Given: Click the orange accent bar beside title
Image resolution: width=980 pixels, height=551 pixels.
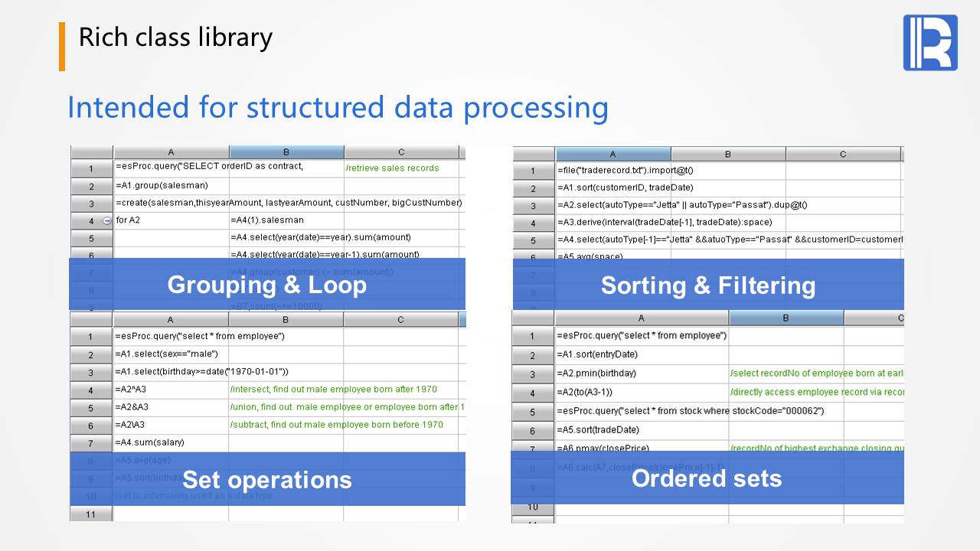Looking at the screenshot, I should click(62, 47).
